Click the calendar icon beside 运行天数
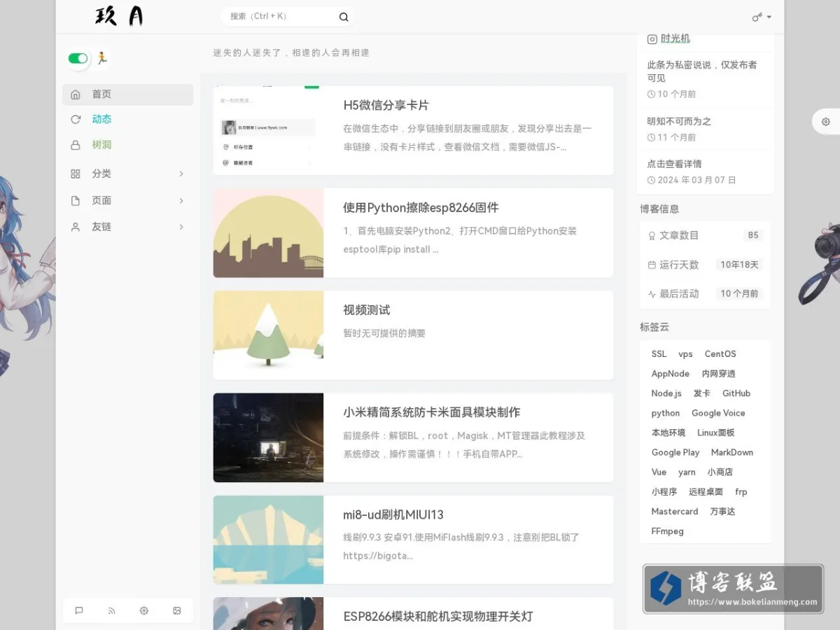Screen dimensions: 840x630 coord(652,265)
